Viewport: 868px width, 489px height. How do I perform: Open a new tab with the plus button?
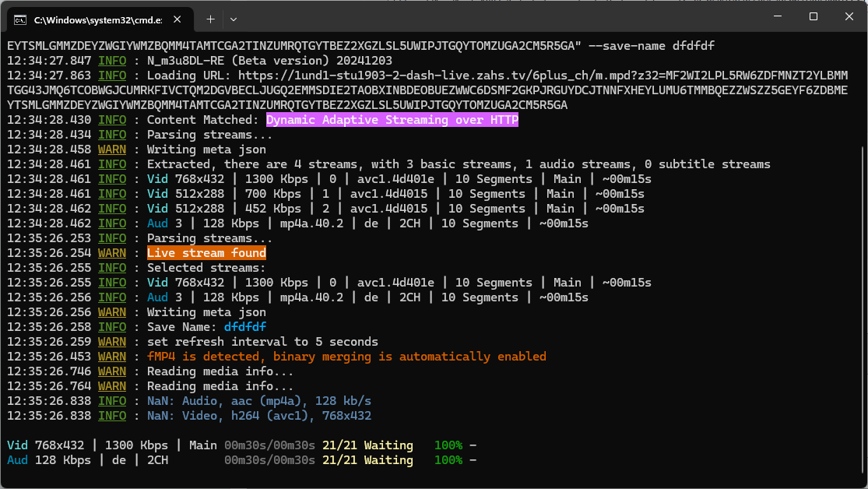[210, 18]
